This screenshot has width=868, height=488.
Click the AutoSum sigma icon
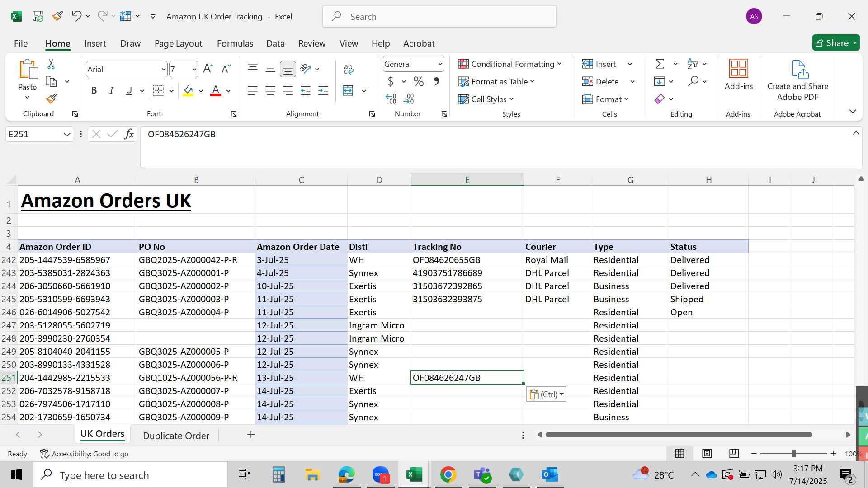point(660,64)
